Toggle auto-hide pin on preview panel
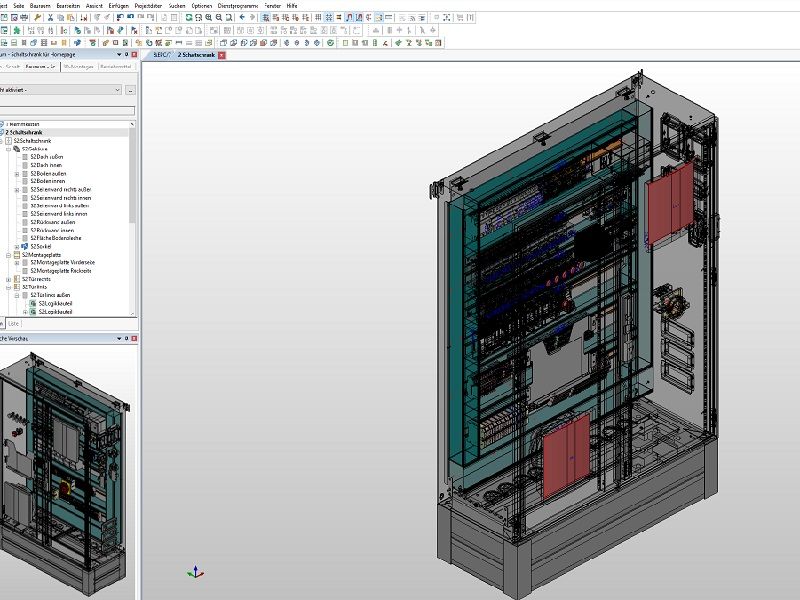 pos(127,338)
